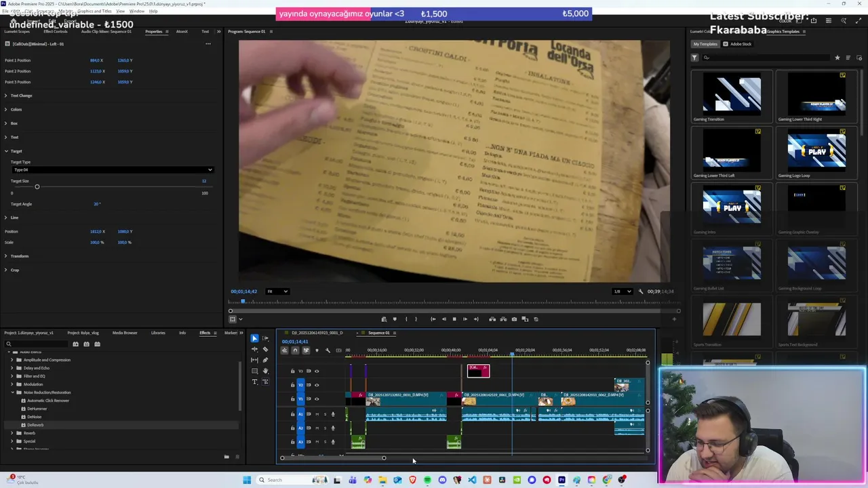Select Gaming Logo Loop template thumbnail
The image size is (868, 488).
[x=816, y=150]
